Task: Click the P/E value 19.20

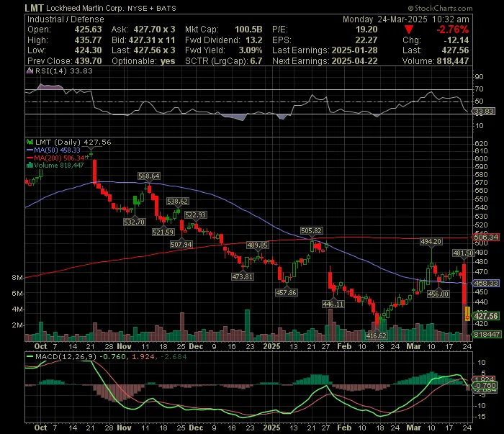Action: tap(366, 30)
